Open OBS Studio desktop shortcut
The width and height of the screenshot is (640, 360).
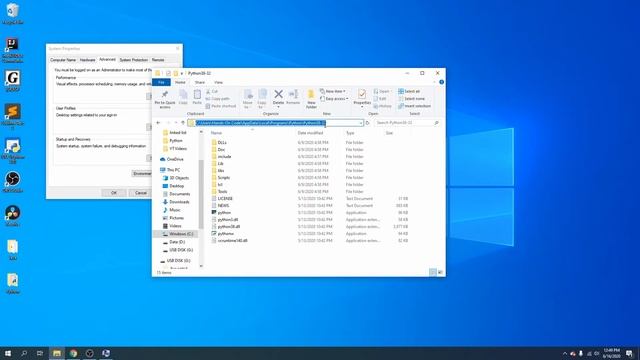(13, 182)
